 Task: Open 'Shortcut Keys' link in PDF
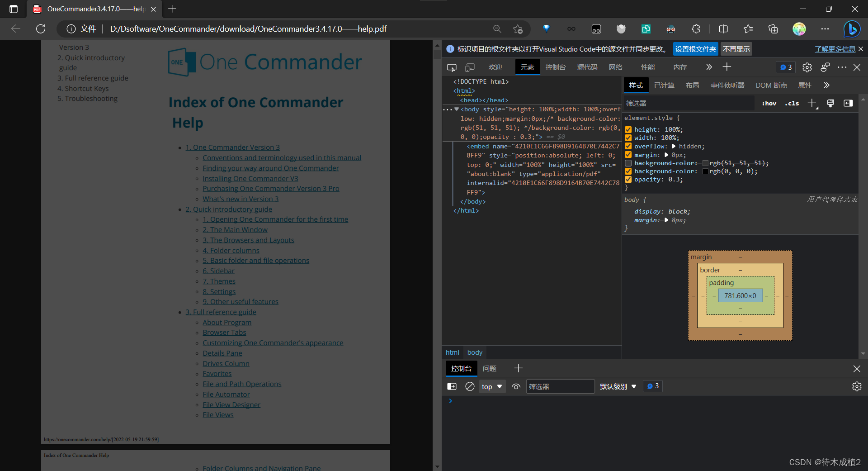[x=87, y=88]
